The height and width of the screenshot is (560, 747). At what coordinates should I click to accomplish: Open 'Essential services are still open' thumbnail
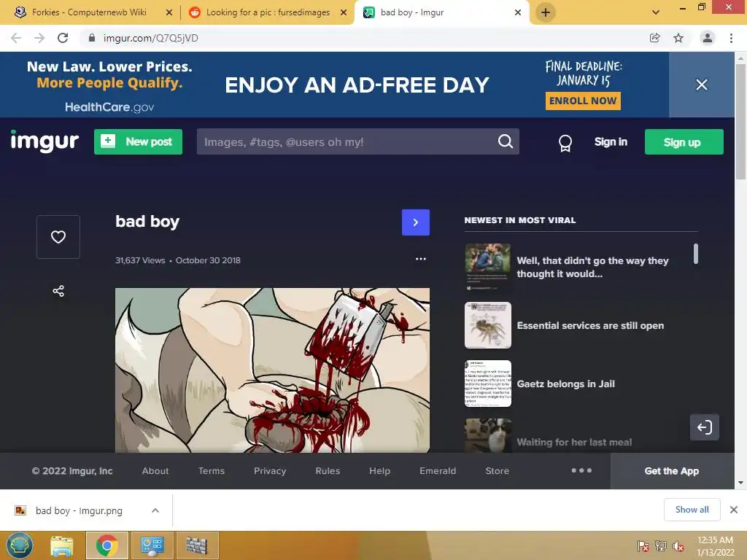[x=488, y=325]
